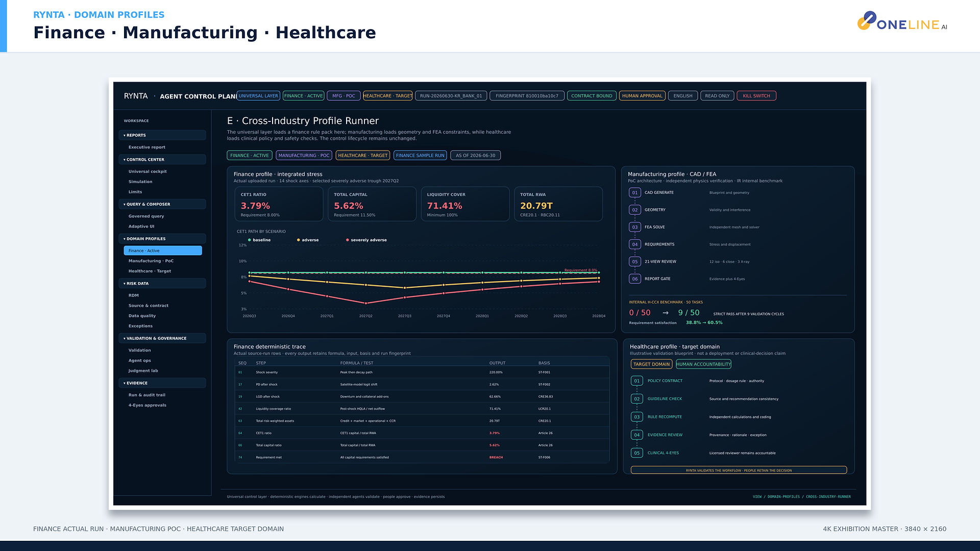Select Exceptions in the sidebar
The width and height of the screenshot is (980, 551).
click(x=141, y=326)
